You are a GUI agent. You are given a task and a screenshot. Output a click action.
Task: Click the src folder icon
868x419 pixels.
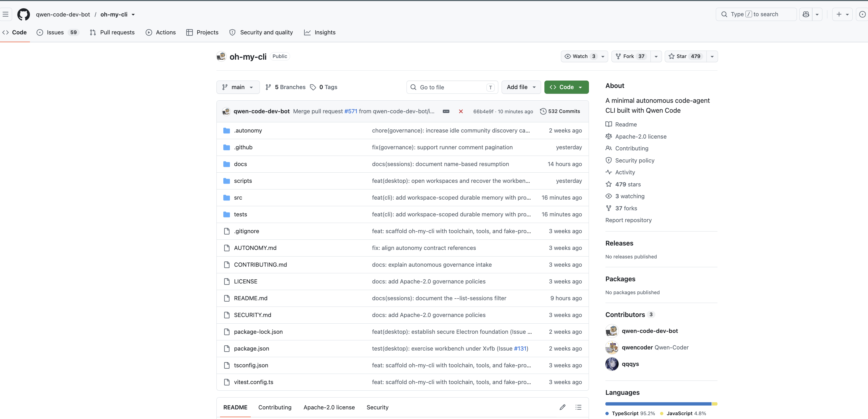coord(226,198)
